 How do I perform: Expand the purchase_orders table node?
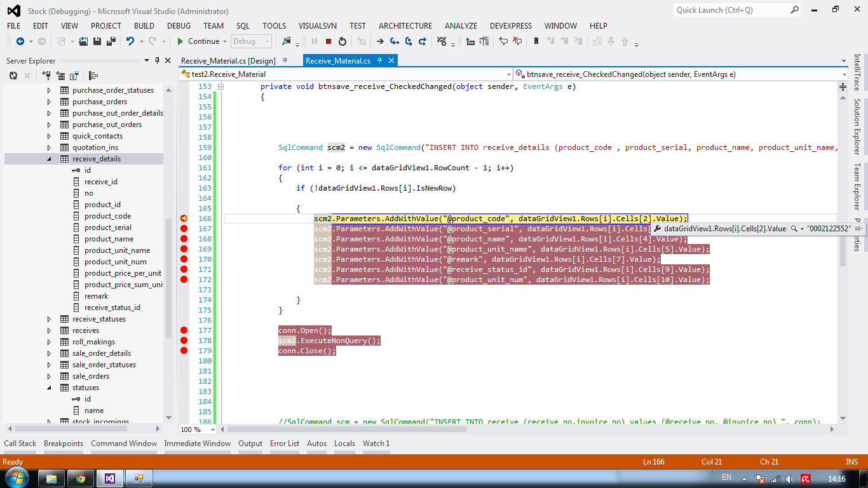[x=50, y=102]
